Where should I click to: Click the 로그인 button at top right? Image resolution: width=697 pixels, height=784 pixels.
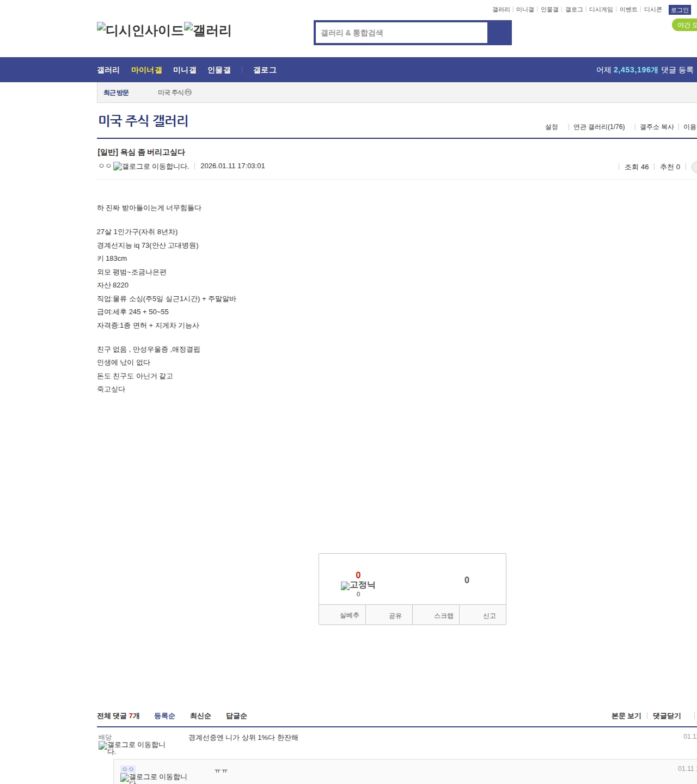tap(680, 10)
